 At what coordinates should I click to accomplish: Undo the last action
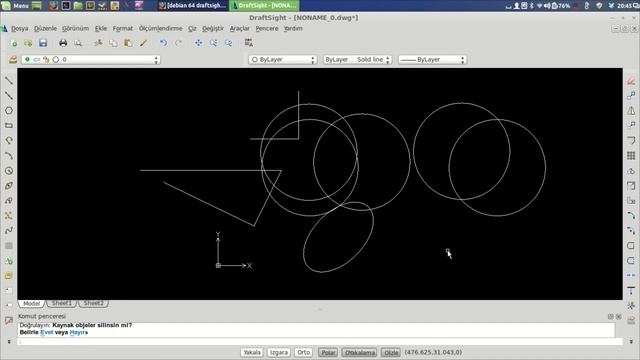pos(163,43)
